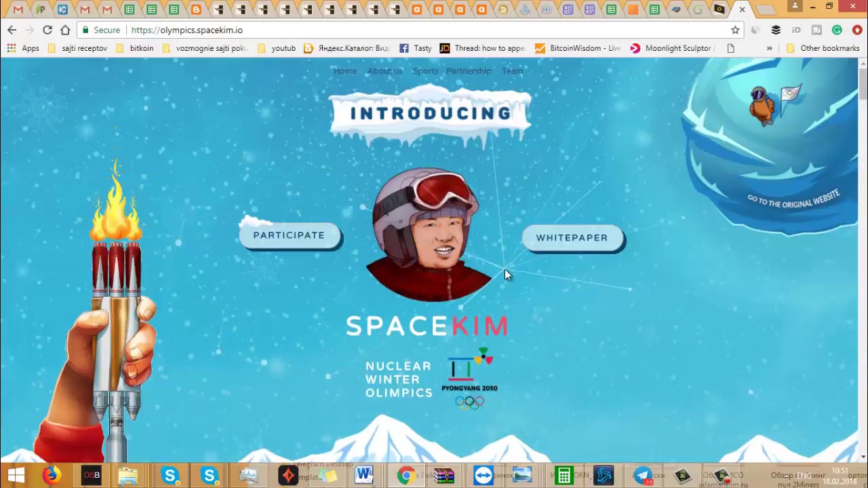Bookmark this page with the star

click(x=735, y=30)
